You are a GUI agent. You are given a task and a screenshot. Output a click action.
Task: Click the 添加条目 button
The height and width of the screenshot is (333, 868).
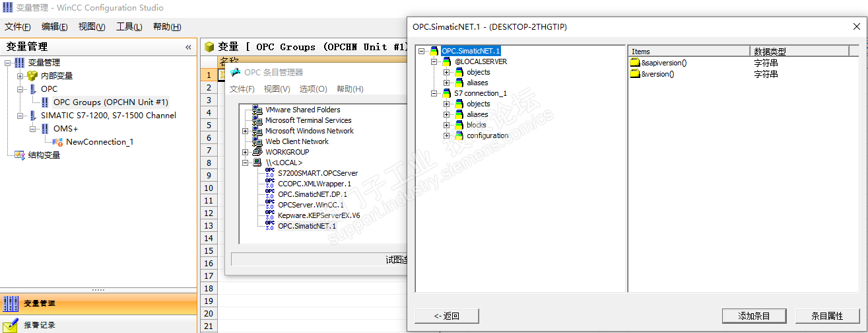[754, 316]
